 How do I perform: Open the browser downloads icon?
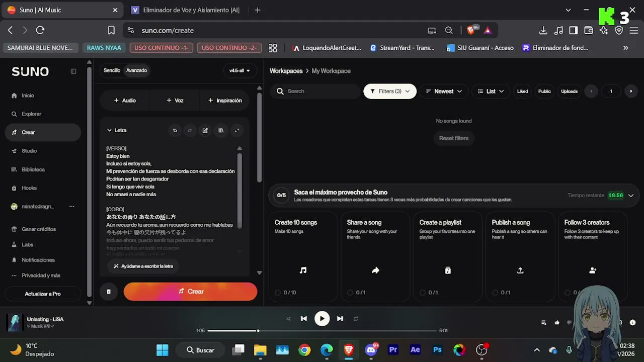(543, 30)
